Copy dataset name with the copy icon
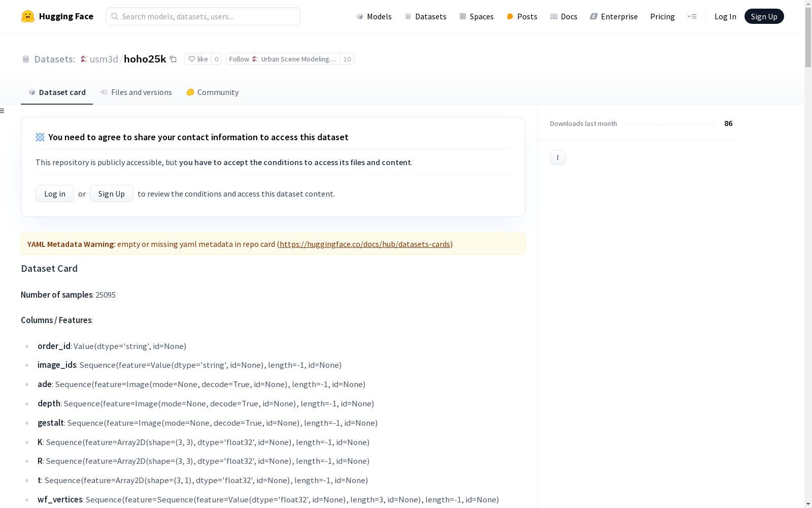The width and height of the screenshot is (812, 508). [x=173, y=59]
